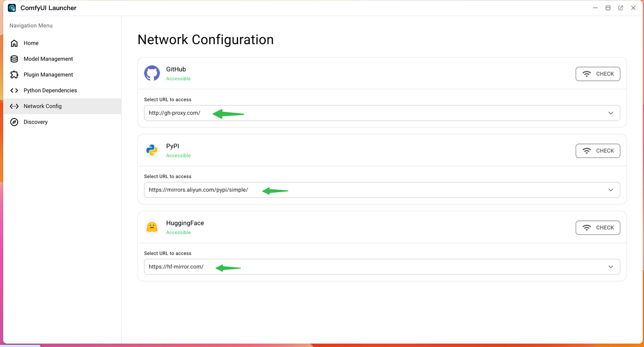Screen dimensions: 644x347
Task: Open the Network Config menu item
Action: (43, 106)
